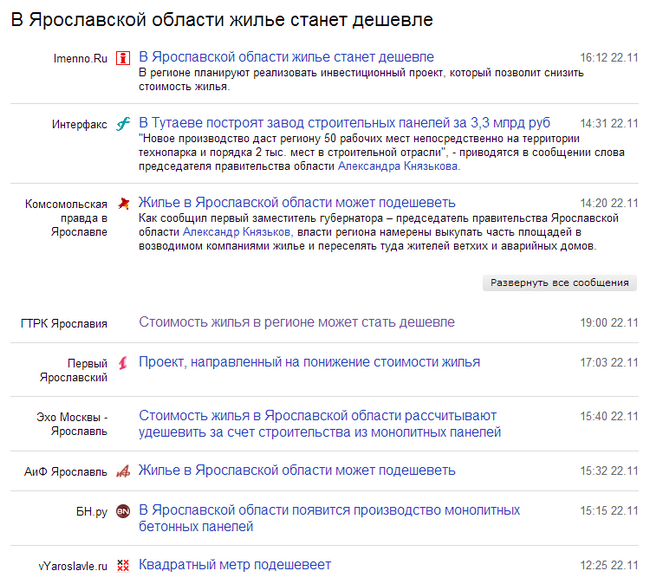Click timestamp '14:31 22.11'
Viewport: 650px width, 578px height.
[x=609, y=124]
